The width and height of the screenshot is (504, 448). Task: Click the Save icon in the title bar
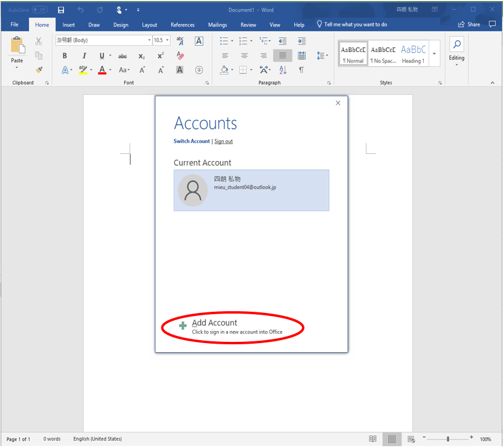61,10
